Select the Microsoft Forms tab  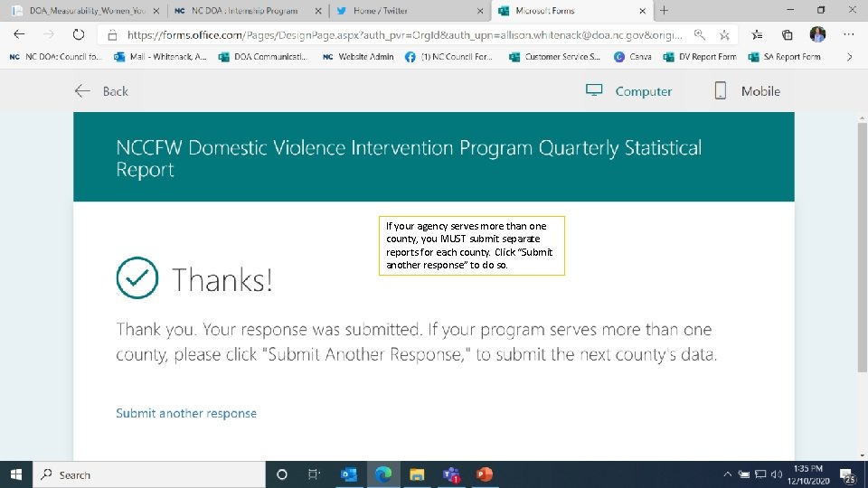tap(571, 11)
